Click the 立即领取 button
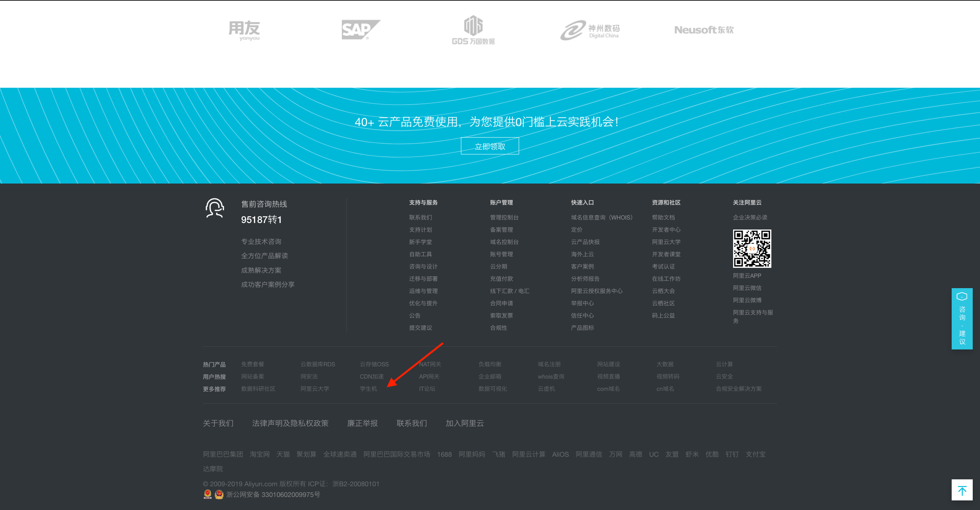Screen dimensions: 980x510 click(x=490, y=146)
